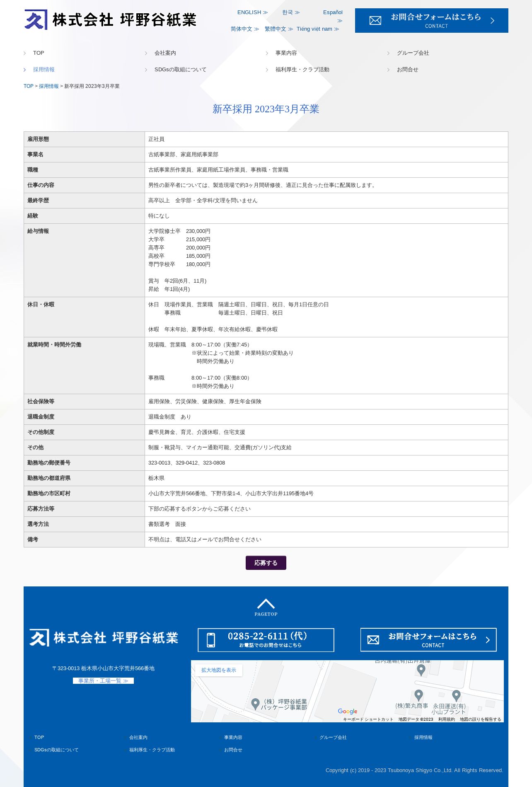Image resolution: width=532 pixels, height=787 pixels.
Task: Click footer 福利厚生・クラブ活動 link
Action: point(152,750)
